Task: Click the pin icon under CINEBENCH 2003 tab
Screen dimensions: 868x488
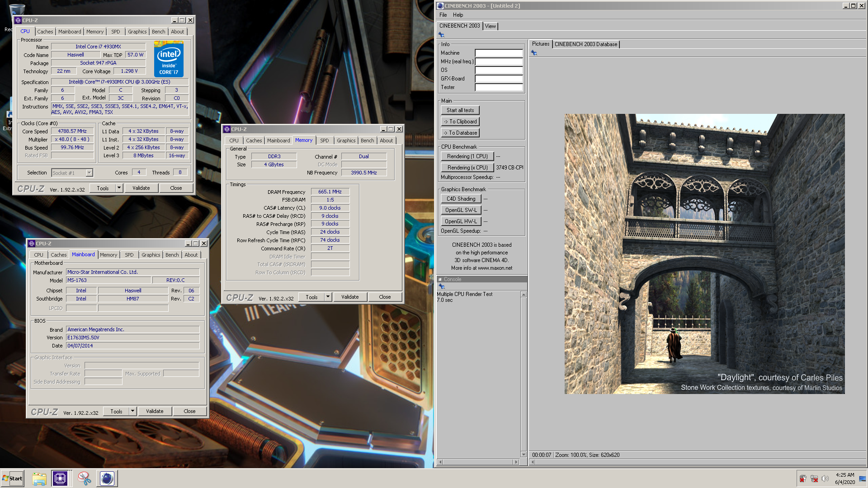Action: coord(442,35)
